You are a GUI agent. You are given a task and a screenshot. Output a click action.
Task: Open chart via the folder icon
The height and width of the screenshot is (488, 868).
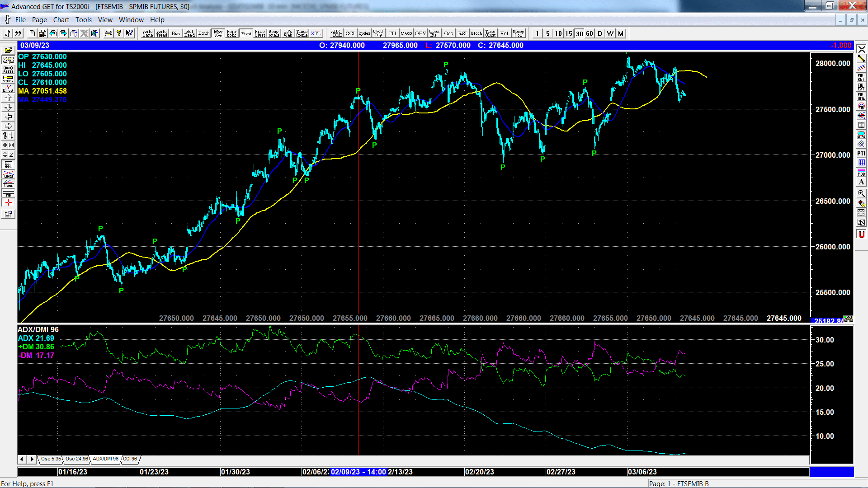pos(8,50)
